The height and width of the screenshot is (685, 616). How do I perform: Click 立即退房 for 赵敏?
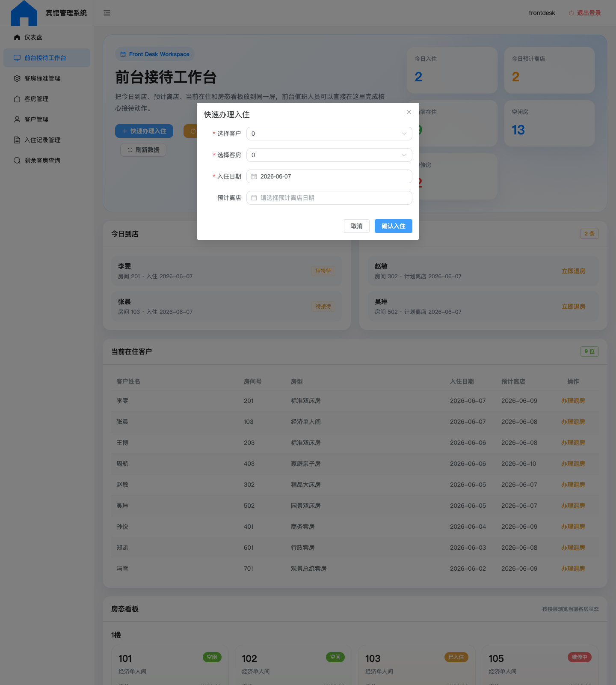click(573, 271)
